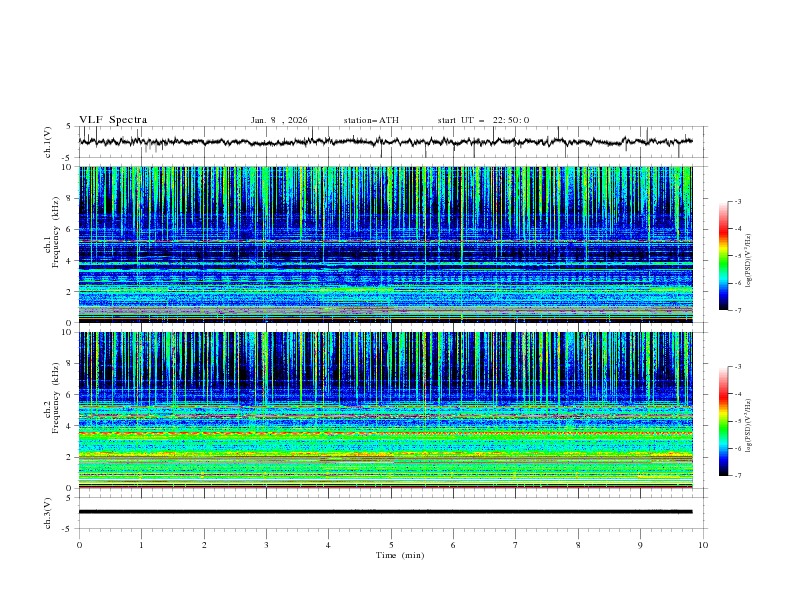Click the 0 minute tick label on time axis
The width and height of the screenshot is (792, 612).
[79, 545]
